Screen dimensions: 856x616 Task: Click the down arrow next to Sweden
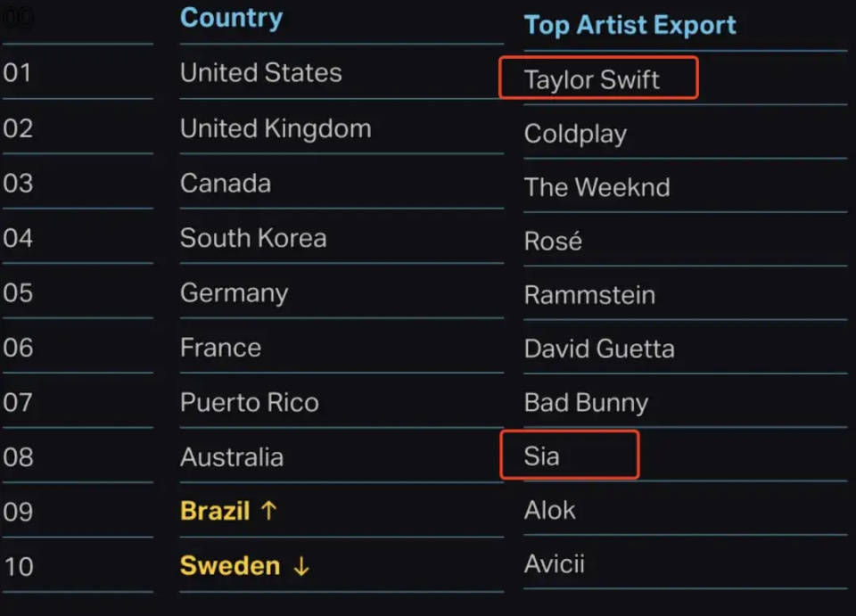(301, 567)
